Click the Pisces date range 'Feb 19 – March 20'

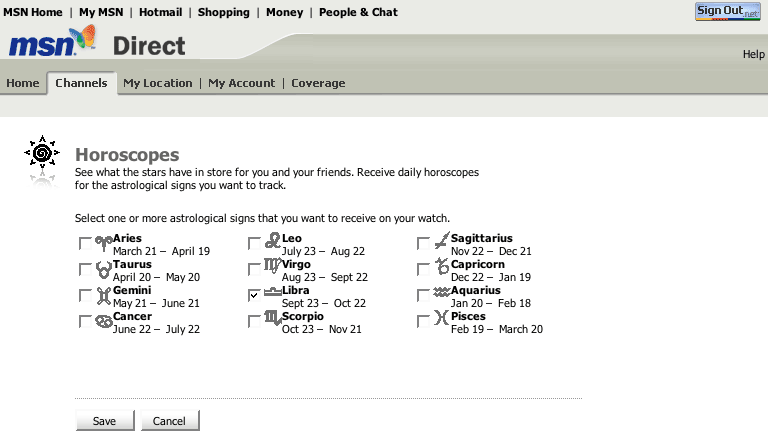[497, 329]
